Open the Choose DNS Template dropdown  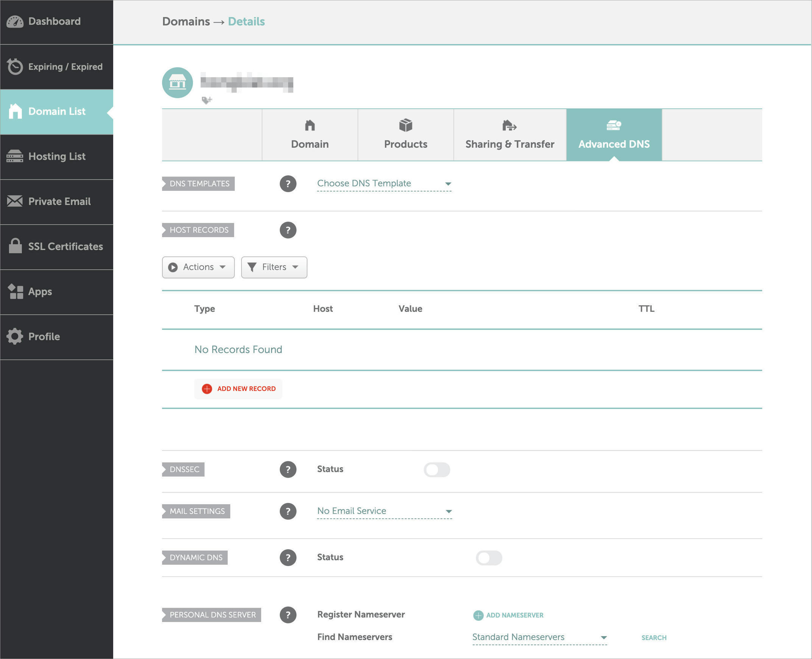pyautogui.click(x=385, y=184)
